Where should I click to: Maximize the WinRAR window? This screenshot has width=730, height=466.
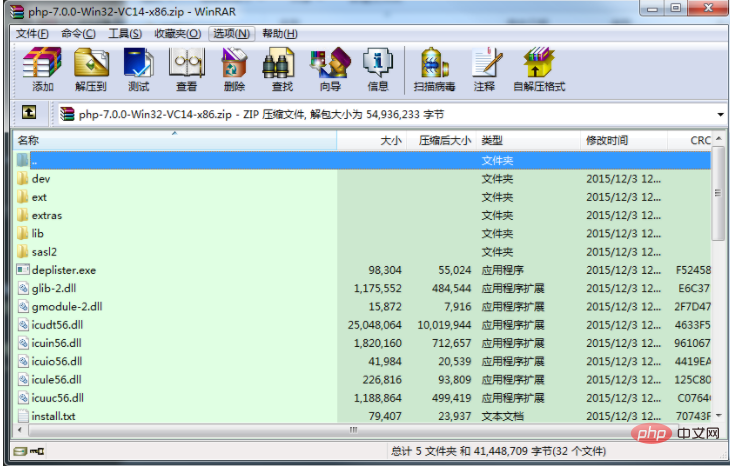pos(676,8)
